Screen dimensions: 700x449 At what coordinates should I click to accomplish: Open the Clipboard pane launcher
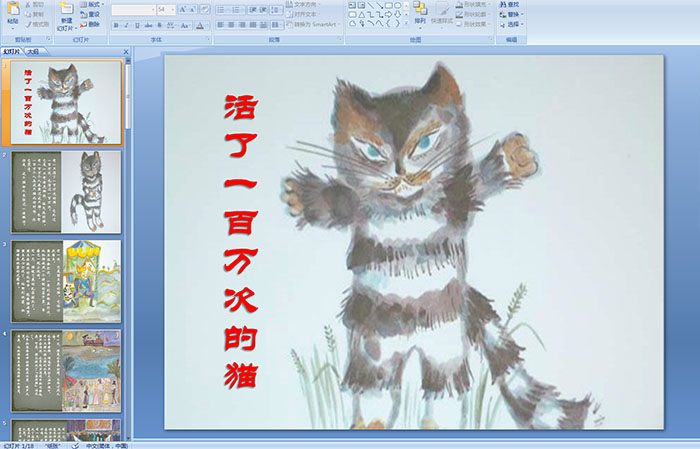[48, 39]
